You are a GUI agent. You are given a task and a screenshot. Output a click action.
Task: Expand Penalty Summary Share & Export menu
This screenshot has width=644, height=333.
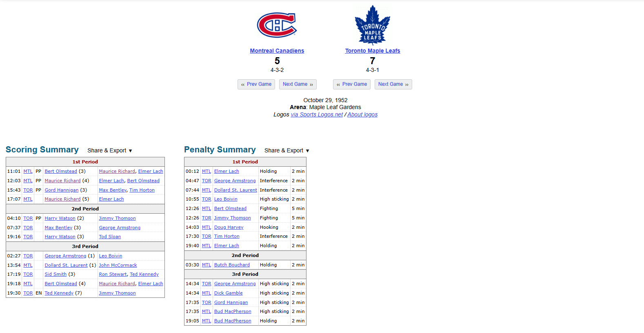287,150
